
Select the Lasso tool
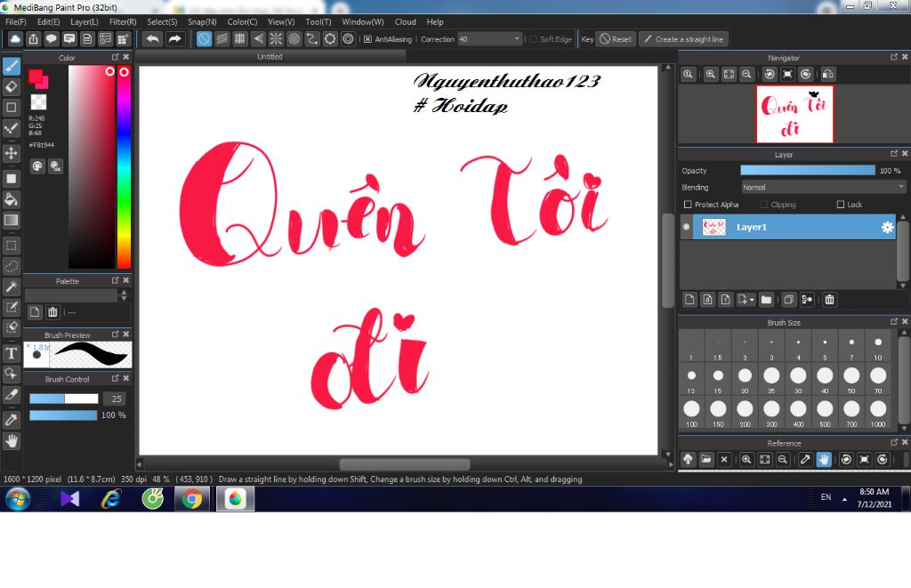[12, 265]
